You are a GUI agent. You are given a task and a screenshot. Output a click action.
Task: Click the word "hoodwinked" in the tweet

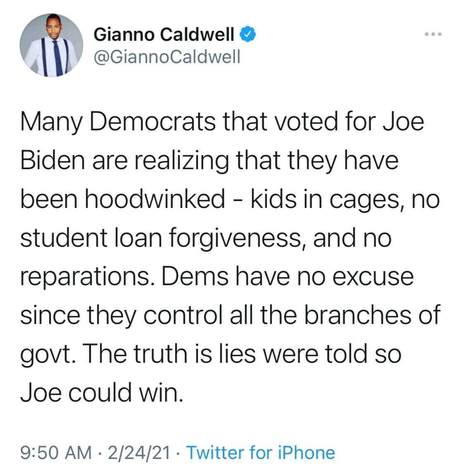(155, 199)
